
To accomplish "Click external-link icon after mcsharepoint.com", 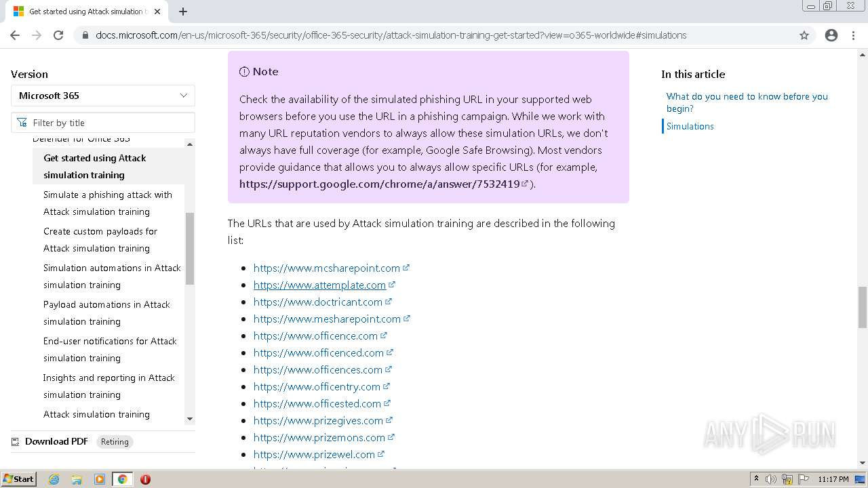I will [406, 268].
